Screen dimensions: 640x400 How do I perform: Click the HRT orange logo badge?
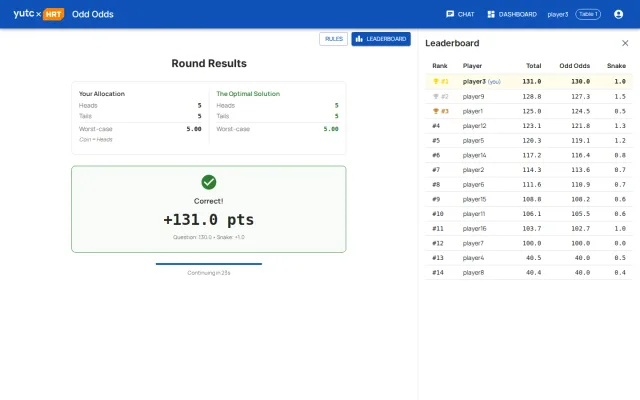tap(53, 14)
